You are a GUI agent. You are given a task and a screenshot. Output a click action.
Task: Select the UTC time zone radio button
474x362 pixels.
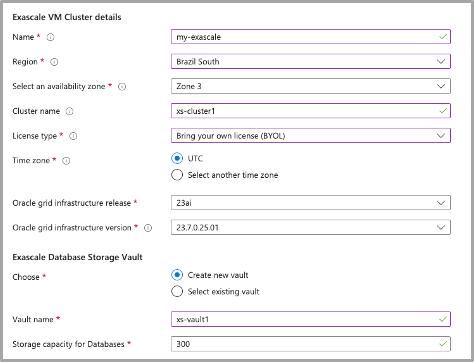tap(177, 158)
